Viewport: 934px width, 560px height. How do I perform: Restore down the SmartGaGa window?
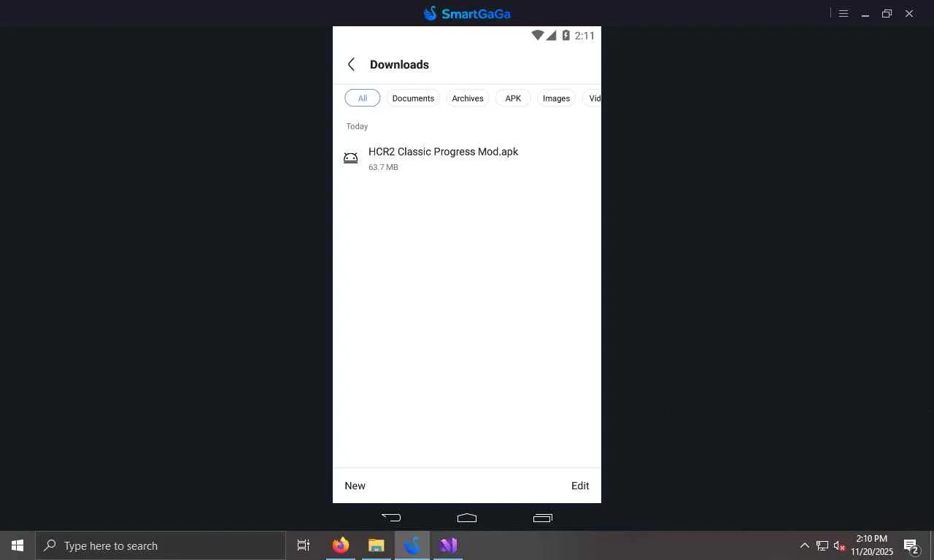point(887,13)
